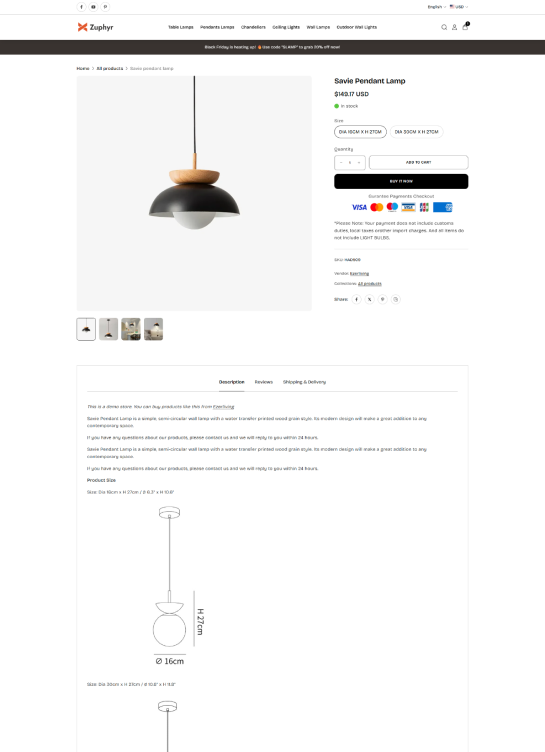Click the black Buy It Now button
Viewport: 545px width, 752px height.
pyautogui.click(x=401, y=181)
